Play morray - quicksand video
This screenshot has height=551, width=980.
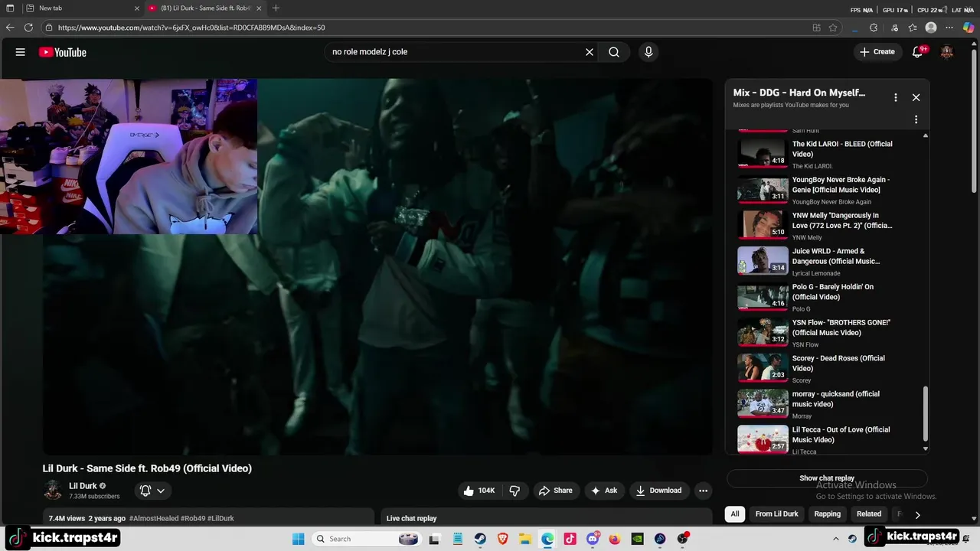tap(763, 403)
